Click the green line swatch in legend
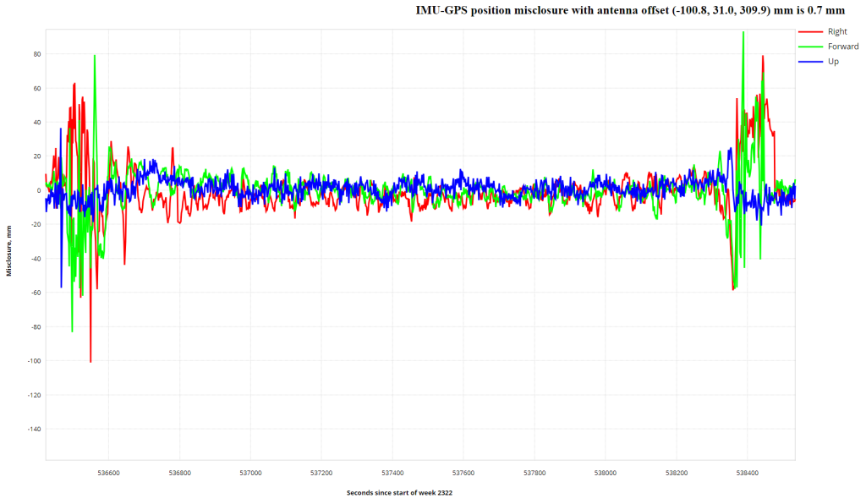The width and height of the screenshot is (866, 504). [x=810, y=47]
